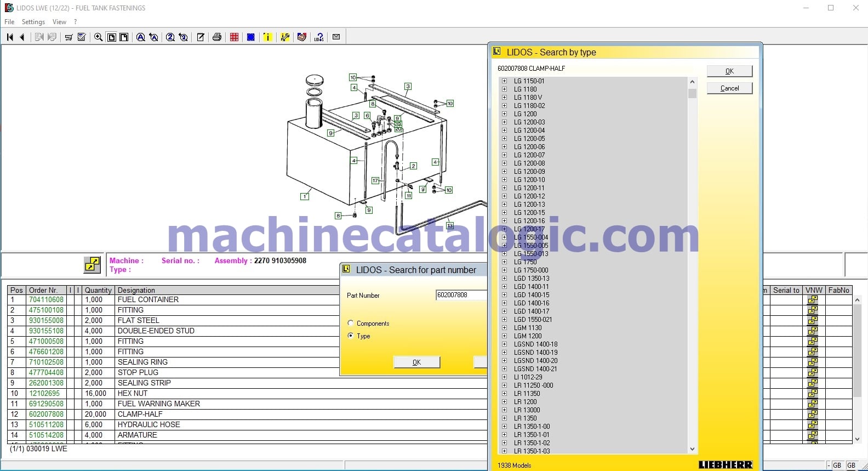This screenshot has height=471, width=868.
Task: Confirm Search by type with OK
Action: [729, 71]
